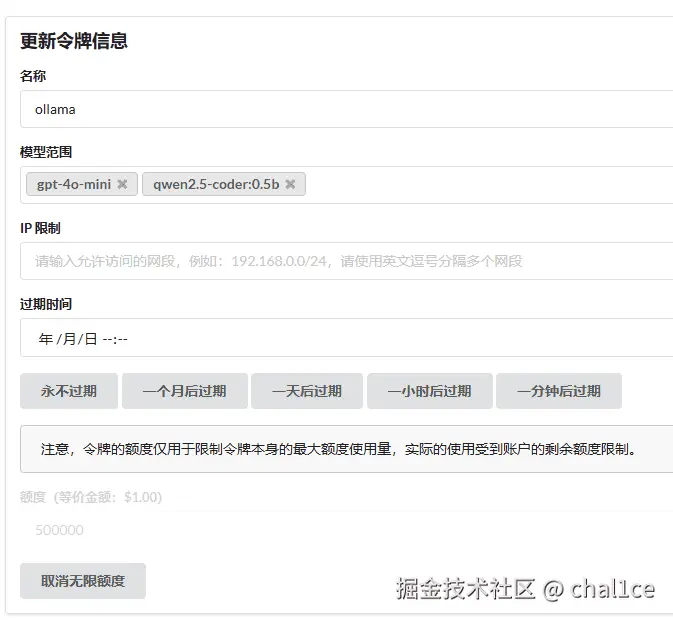Choose 一小时后过期 expiry option
Viewport: 673px width, 620px height.
click(x=430, y=391)
